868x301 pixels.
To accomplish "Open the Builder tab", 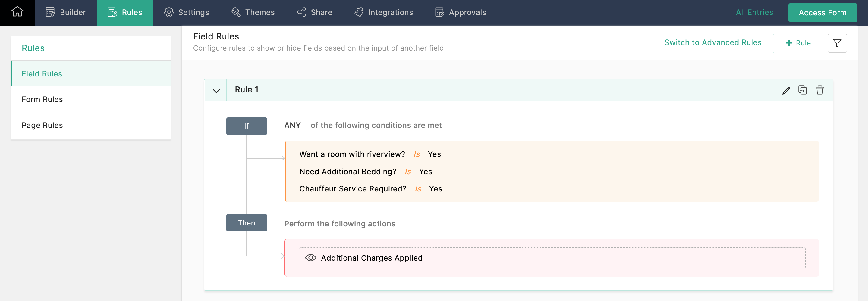I will [66, 12].
